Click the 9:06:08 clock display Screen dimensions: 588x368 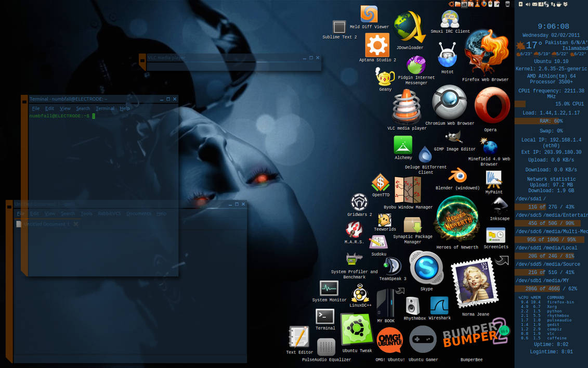click(x=553, y=26)
